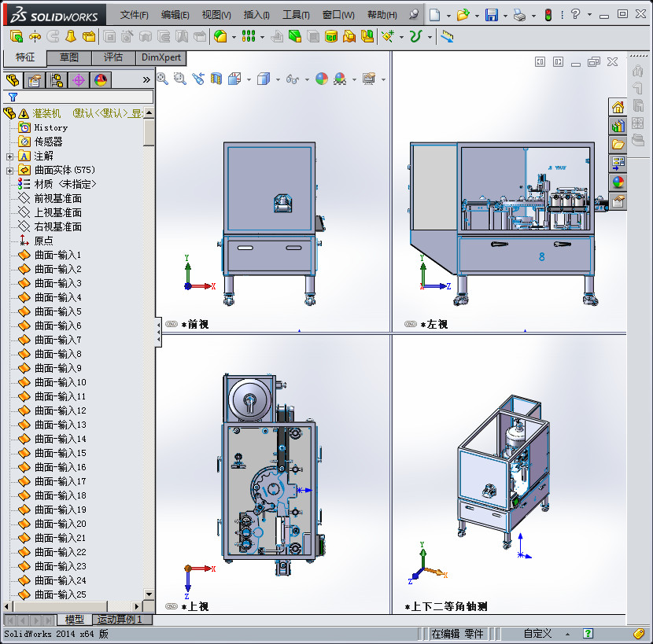This screenshot has height=644, width=653.
Task: Open the 编辑(E) menu
Action: (175, 15)
